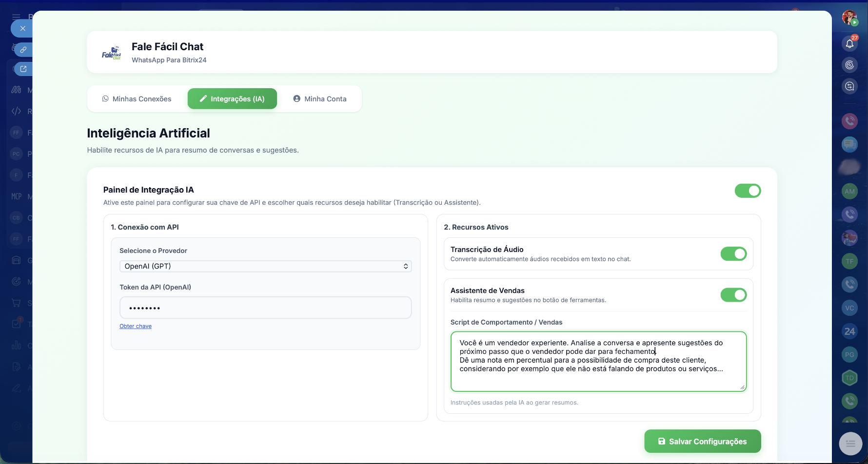The image size is (868, 464).
Task: Open notifications bell with 27 badge
Action: pos(849,43)
